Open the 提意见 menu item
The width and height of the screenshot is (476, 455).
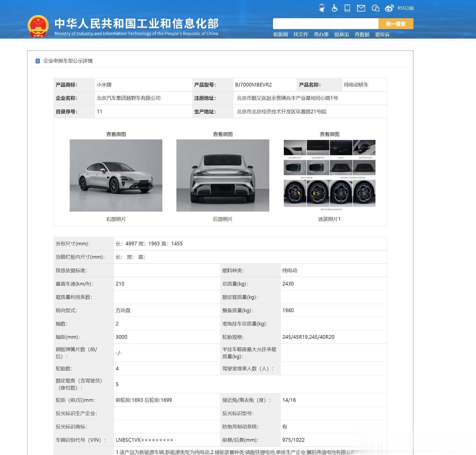point(341,35)
